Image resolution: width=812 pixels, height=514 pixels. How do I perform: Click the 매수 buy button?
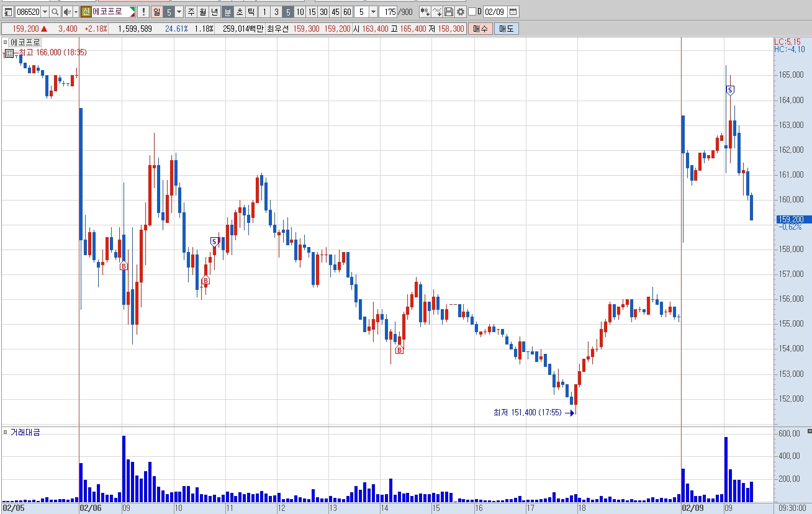coord(480,29)
